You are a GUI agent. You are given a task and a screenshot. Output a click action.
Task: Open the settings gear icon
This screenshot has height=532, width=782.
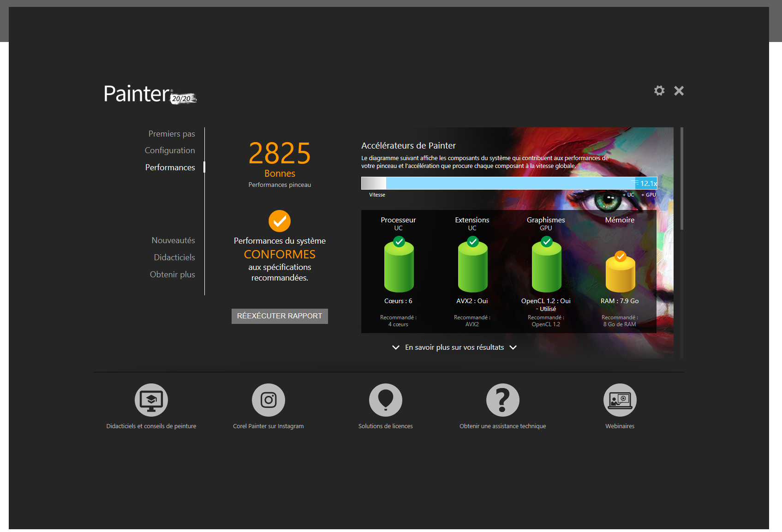[x=659, y=90]
